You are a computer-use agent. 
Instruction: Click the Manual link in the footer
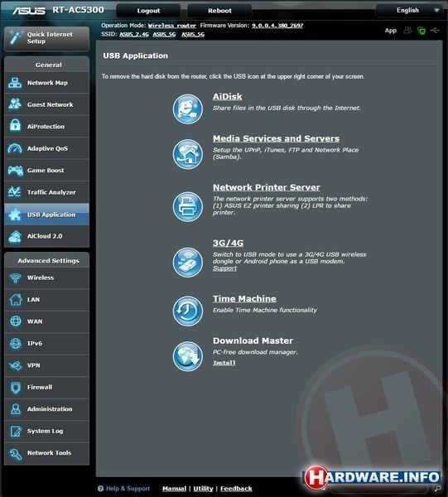174,489
